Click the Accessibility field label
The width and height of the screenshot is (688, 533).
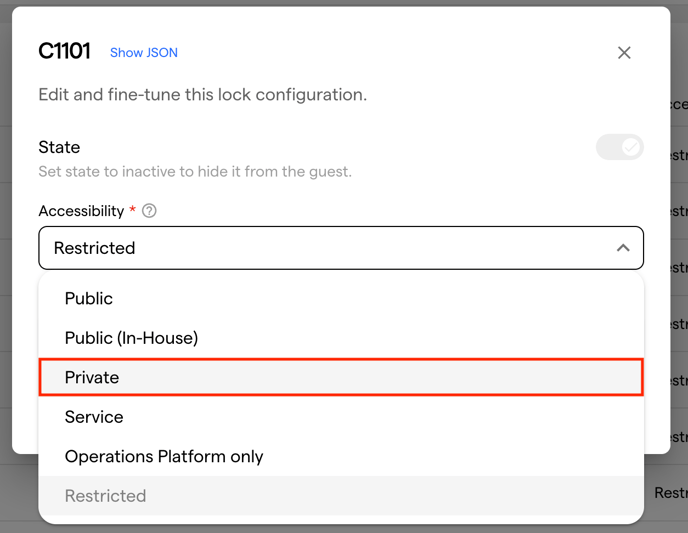81,211
